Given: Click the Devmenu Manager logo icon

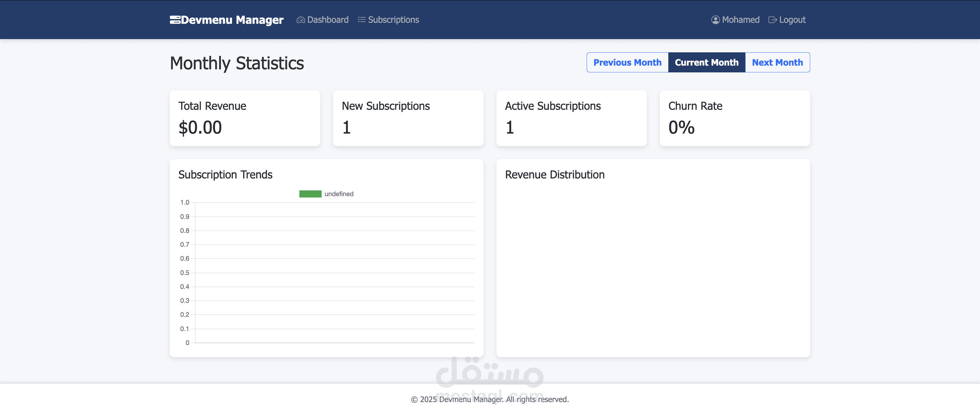Looking at the screenshot, I should 175,20.
